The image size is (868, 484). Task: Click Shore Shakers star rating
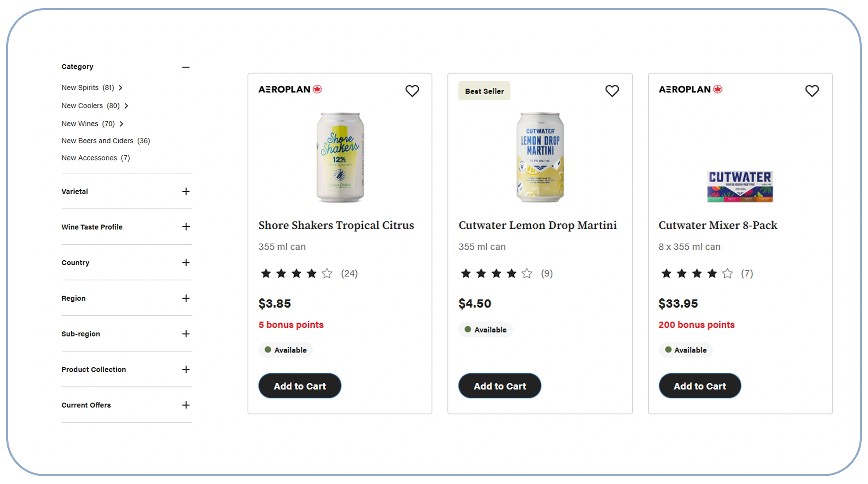click(x=296, y=274)
